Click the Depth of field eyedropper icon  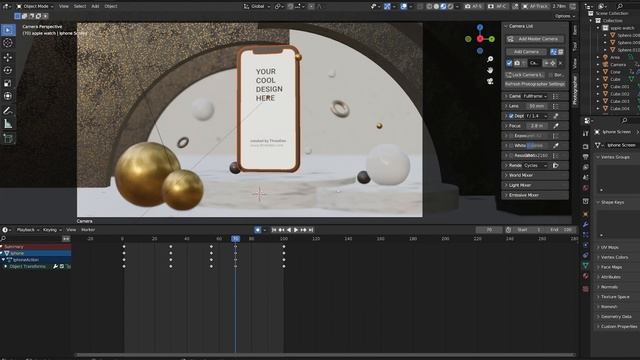pos(556,116)
